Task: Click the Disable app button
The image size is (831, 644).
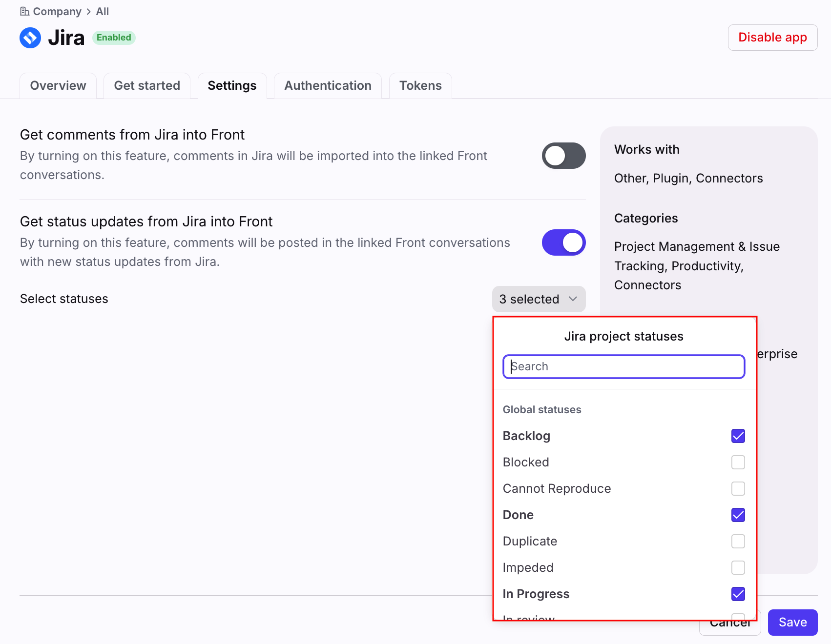Action: 772,38
